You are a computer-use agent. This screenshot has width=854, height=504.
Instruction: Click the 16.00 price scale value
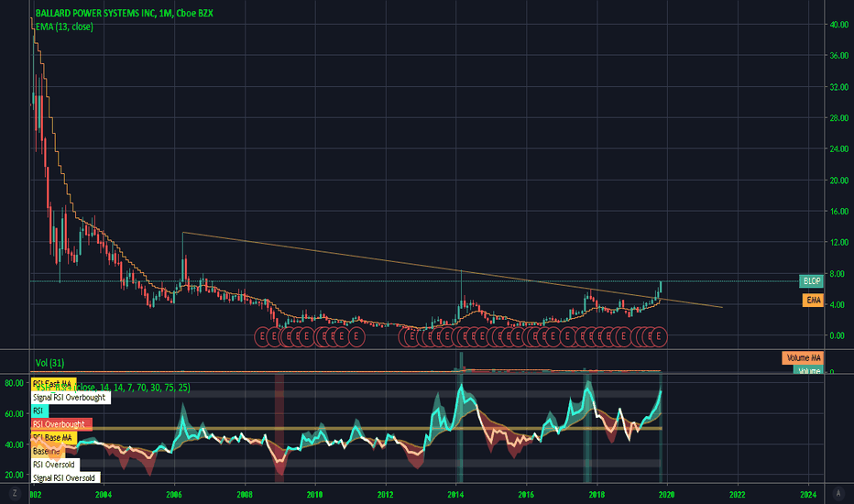pos(838,212)
